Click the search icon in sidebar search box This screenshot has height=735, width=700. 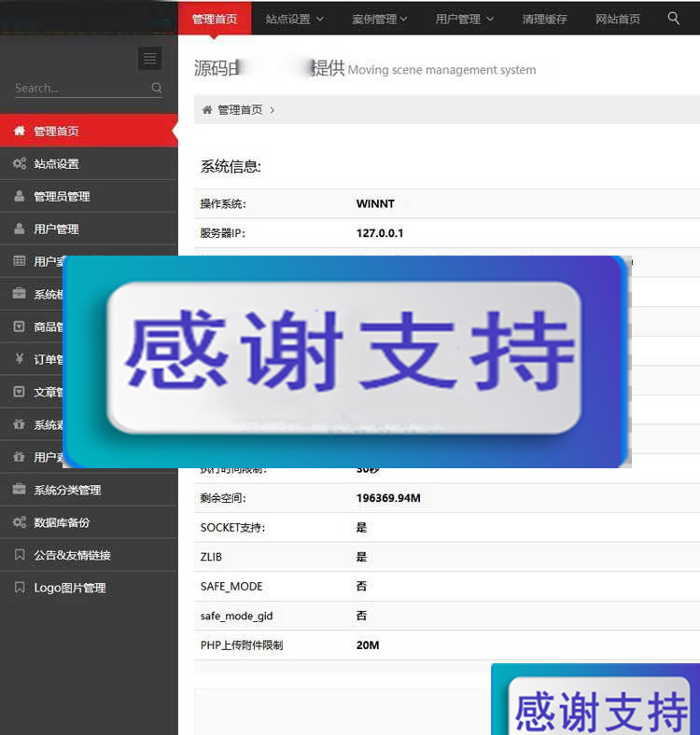click(x=157, y=88)
